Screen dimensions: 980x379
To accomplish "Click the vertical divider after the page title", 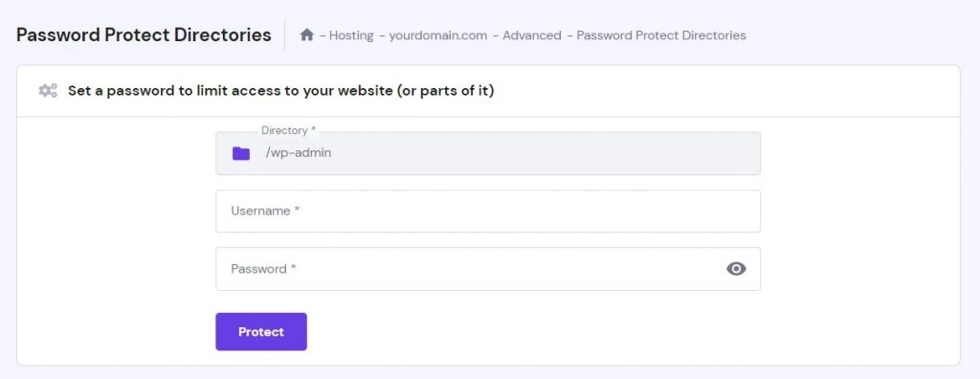I will [285, 35].
